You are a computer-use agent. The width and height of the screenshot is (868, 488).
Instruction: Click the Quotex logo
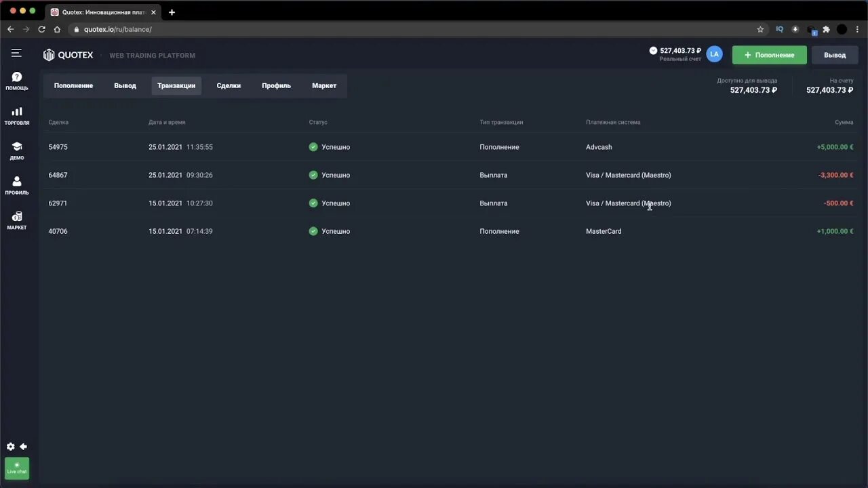[x=68, y=55]
